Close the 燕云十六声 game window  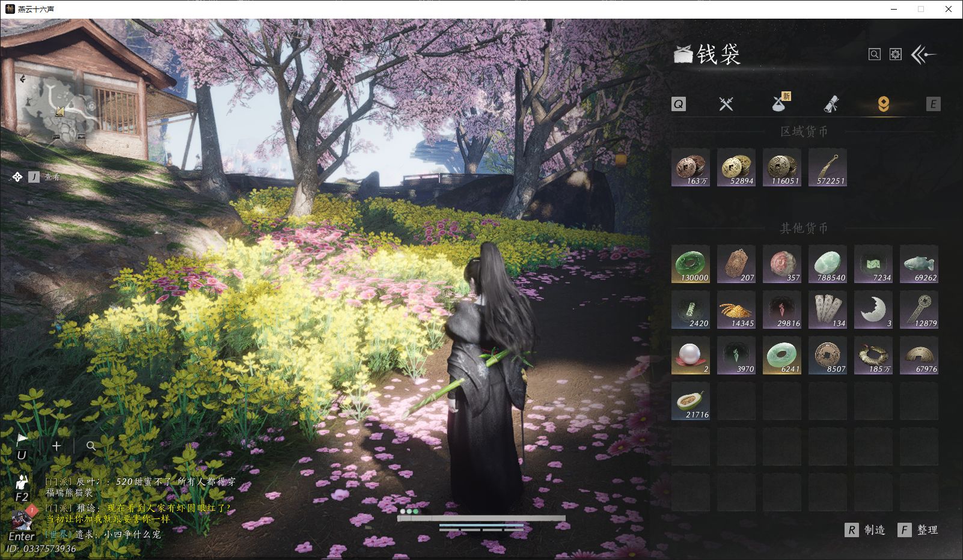tap(949, 9)
